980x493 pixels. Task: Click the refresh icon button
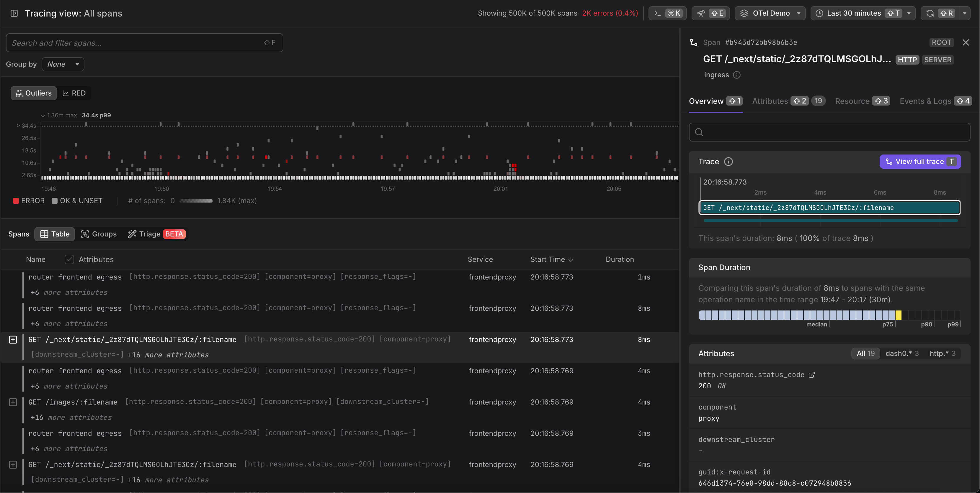click(x=930, y=13)
